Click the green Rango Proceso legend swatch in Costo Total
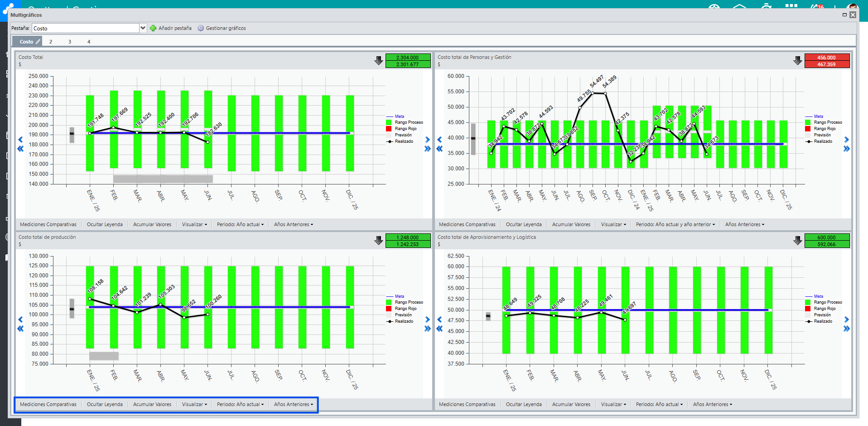The width and height of the screenshot is (868, 426). 389,122
